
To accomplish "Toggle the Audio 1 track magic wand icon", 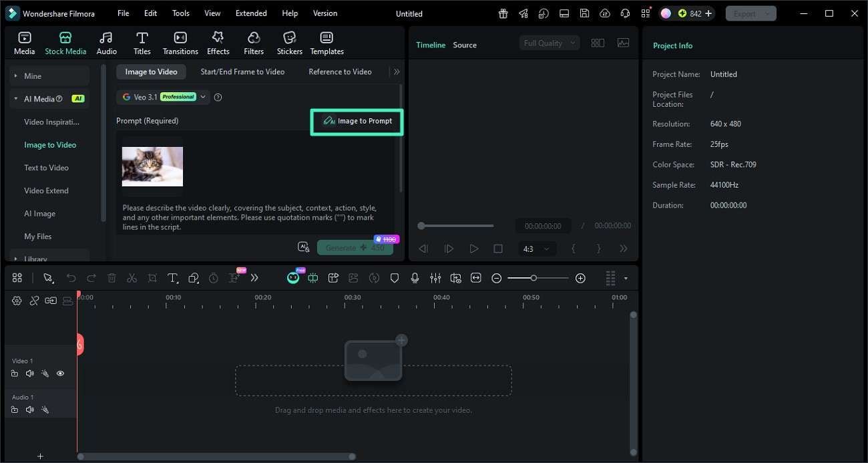I will click(x=45, y=410).
